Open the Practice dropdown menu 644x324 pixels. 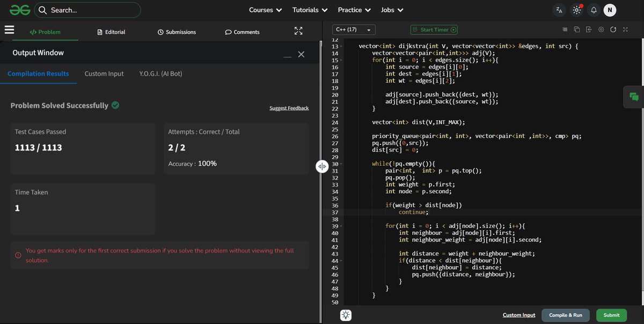point(354,10)
